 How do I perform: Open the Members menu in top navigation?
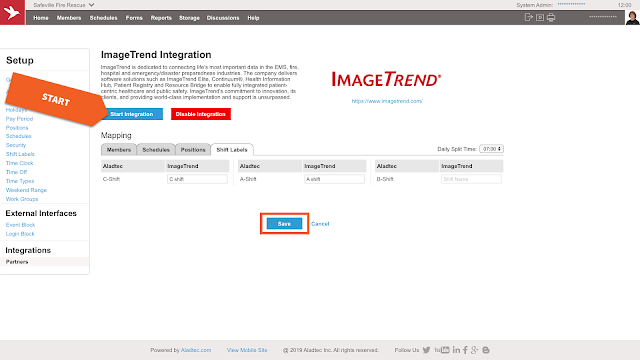[x=69, y=18]
